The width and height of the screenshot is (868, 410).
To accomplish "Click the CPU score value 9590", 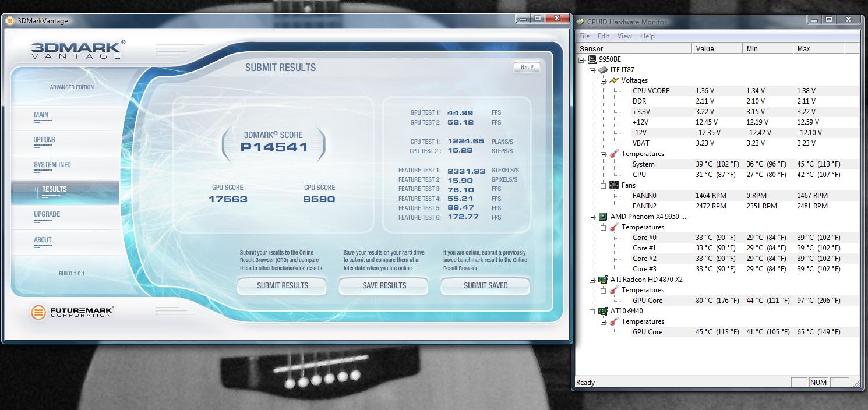I will (x=319, y=199).
